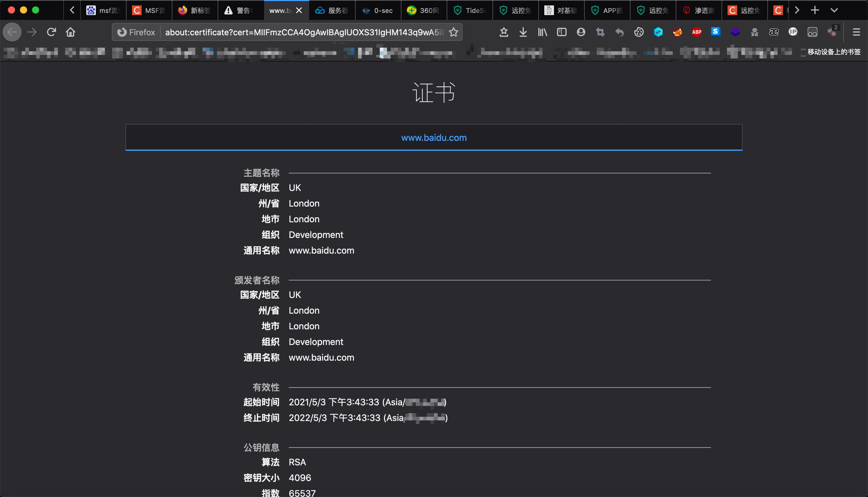Open the IP lookup extension icon
This screenshot has height=497, width=868.
pos(793,32)
